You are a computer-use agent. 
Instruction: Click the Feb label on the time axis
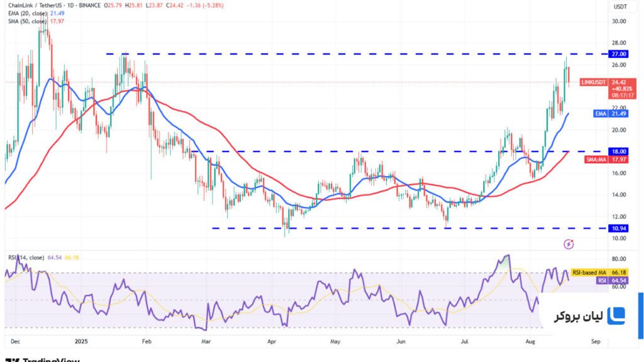147,341
